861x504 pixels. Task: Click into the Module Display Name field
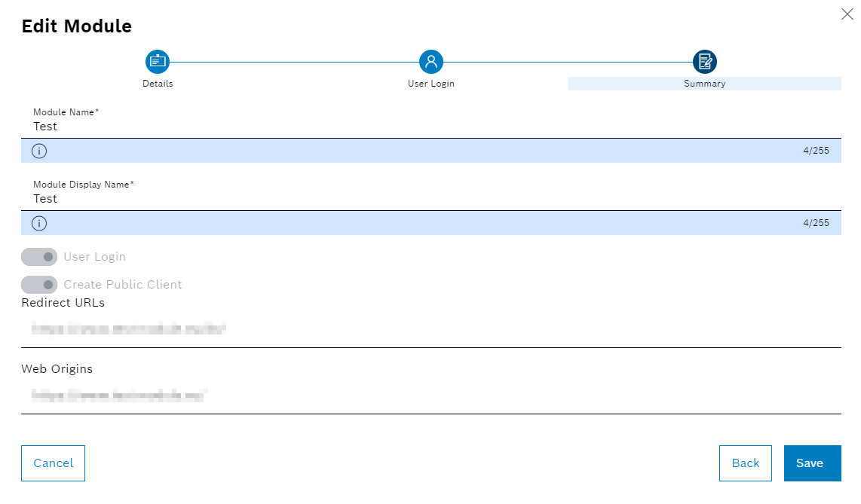pos(430,199)
